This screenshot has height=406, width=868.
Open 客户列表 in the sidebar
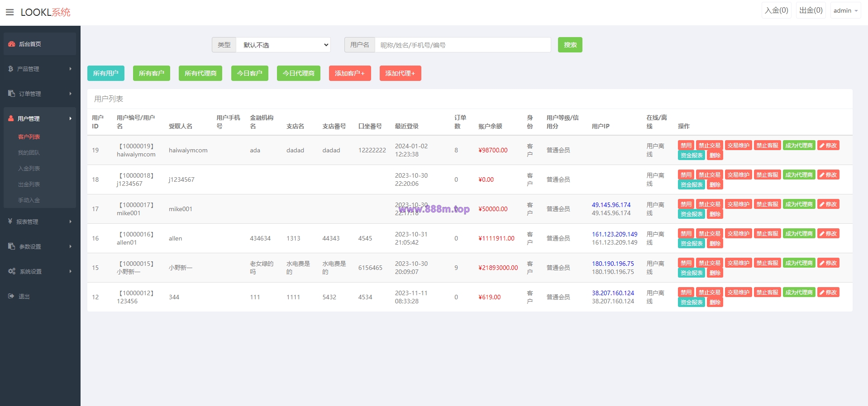pos(29,137)
